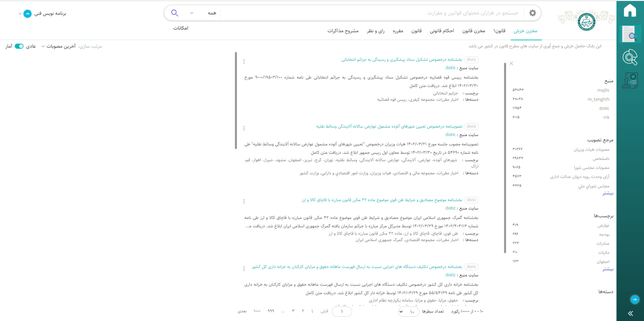Toggle the آمار / عادی switch

(x=19, y=46)
